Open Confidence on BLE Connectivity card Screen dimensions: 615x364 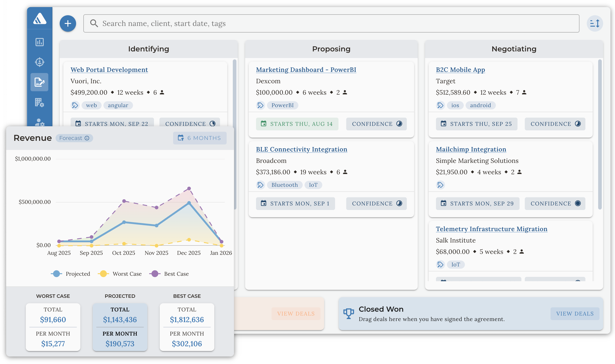(376, 204)
